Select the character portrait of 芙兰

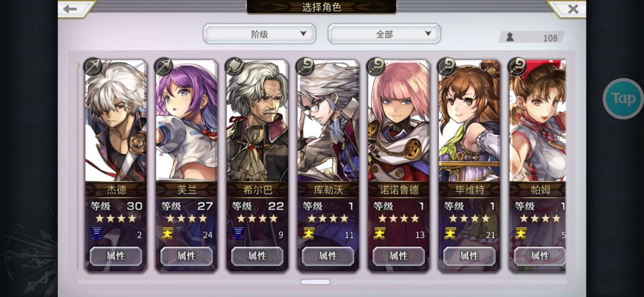(x=187, y=121)
